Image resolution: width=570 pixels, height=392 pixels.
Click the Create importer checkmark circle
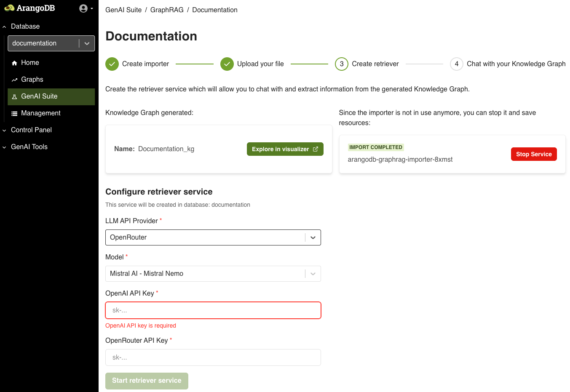[x=112, y=64]
